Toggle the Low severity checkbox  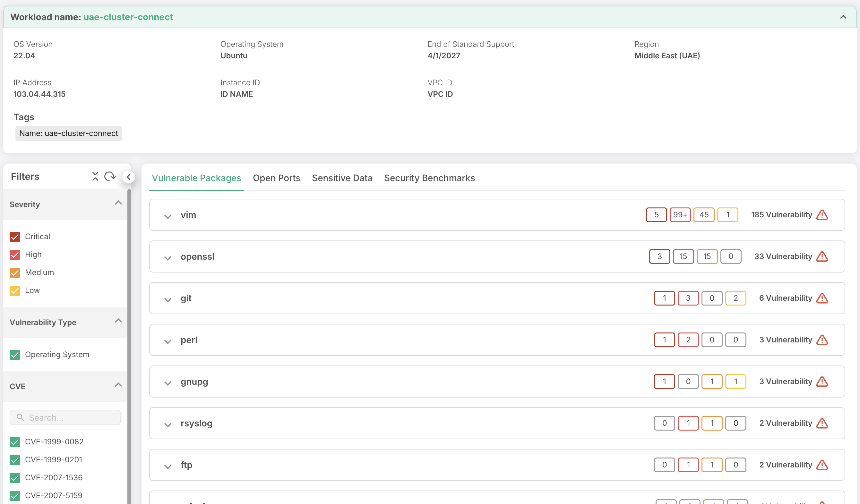click(15, 290)
